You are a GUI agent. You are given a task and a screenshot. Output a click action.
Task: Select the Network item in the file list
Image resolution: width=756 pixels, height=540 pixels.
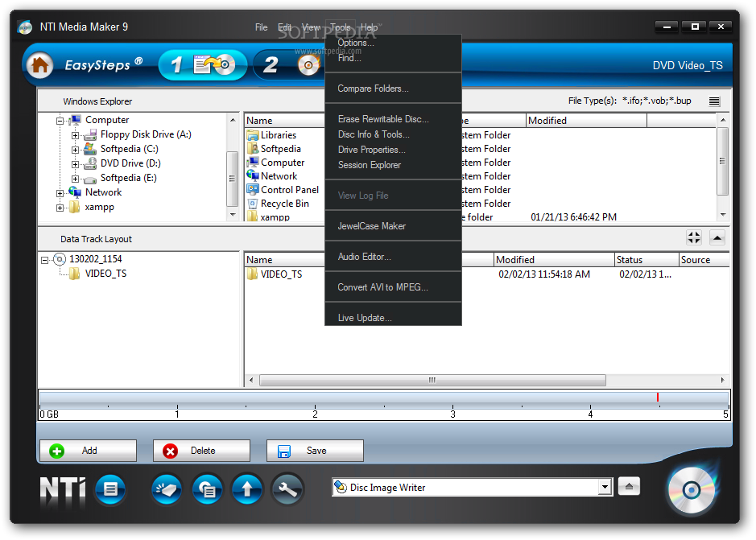click(x=272, y=176)
